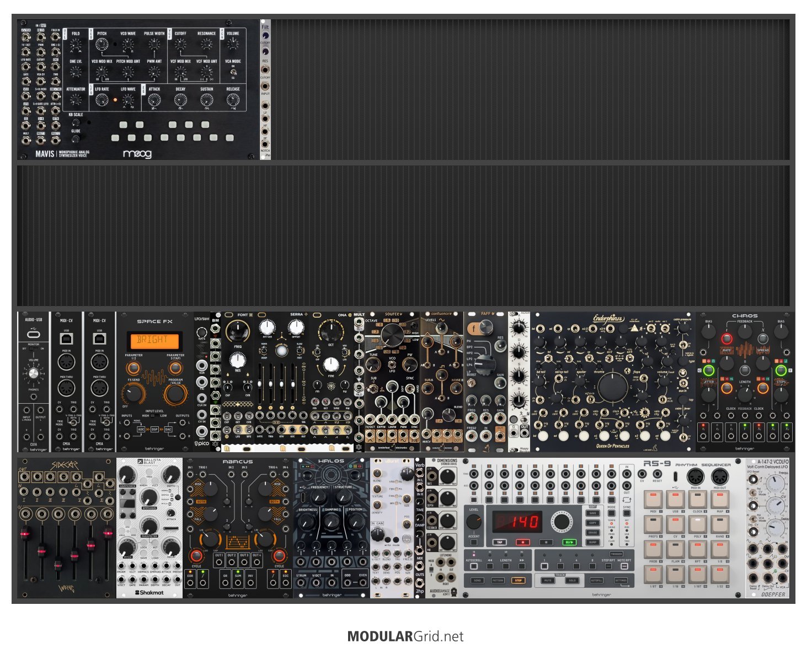812x648 pixels.
Task: Click the FOLD knob on the Mavis
Action: [x=76, y=44]
